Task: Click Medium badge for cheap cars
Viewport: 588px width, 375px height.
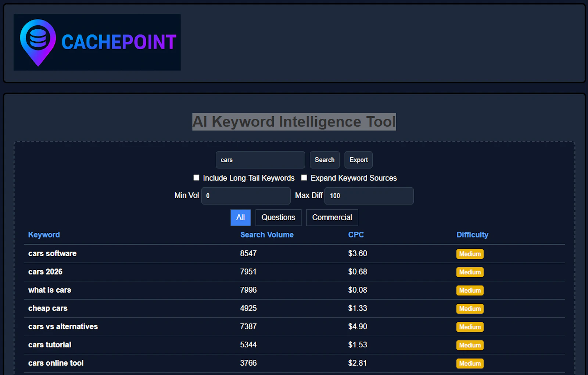Action: [470, 309]
